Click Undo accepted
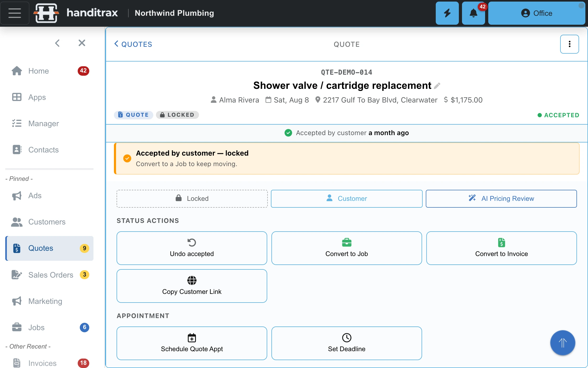This screenshot has width=588, height=368. pos(192,248)
